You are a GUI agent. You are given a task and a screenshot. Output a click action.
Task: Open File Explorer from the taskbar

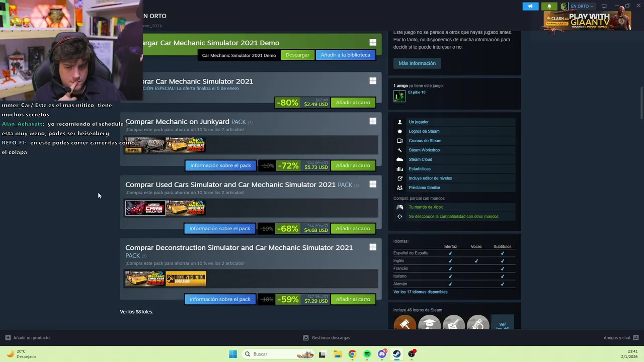(x=338, y=354)
